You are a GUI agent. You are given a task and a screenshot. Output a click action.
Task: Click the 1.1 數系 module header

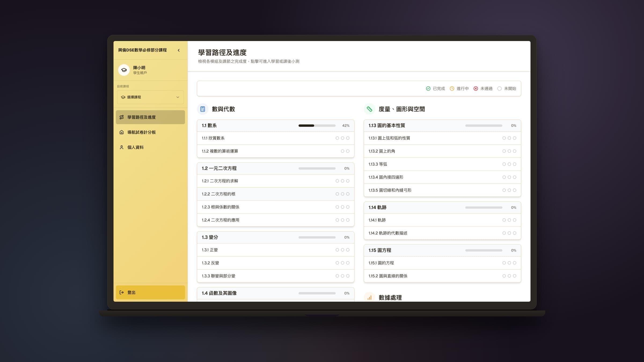click(276, 125)
